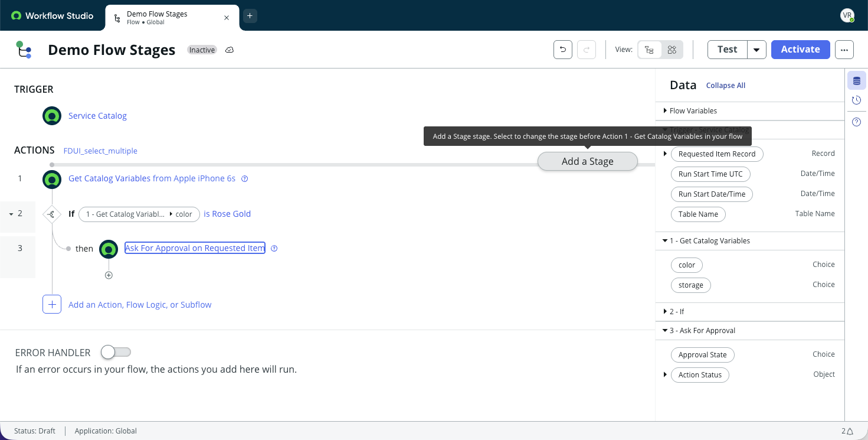Expand the 2 - If section
The width and height of the screenshot is (868, 440).
pyautogui.click(x=665, y=311)
